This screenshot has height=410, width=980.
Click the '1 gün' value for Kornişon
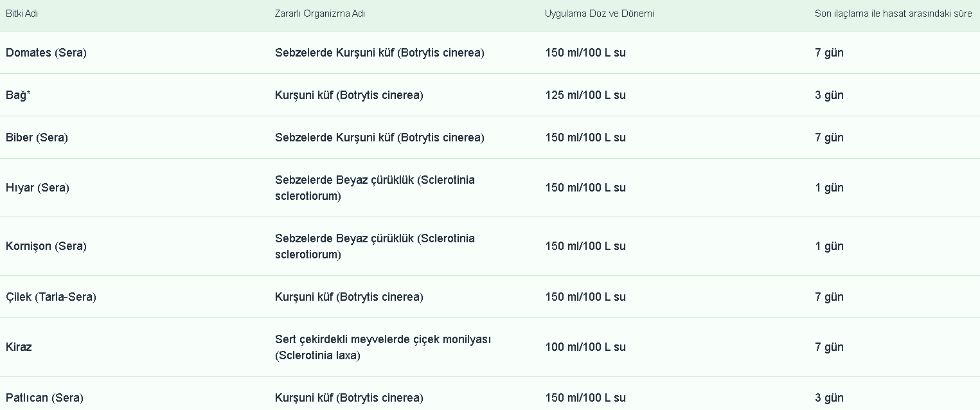click(829, 246)
